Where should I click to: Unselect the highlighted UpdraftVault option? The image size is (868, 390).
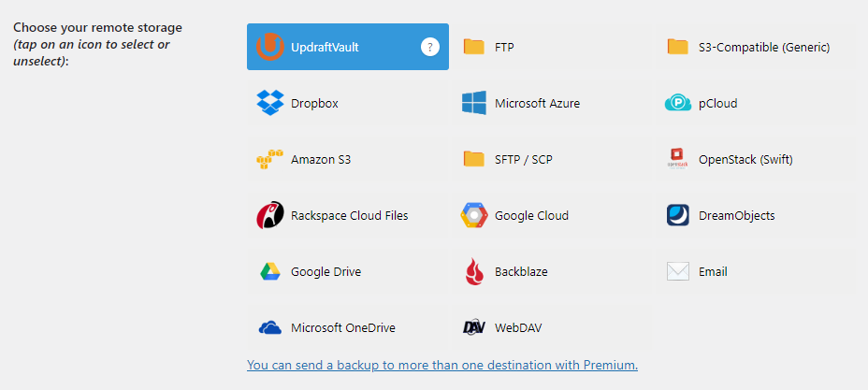click(x=324, y=47)
